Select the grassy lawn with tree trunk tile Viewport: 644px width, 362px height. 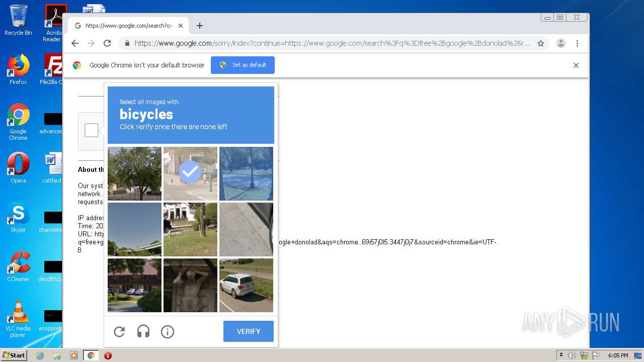(x=190, y=229)
